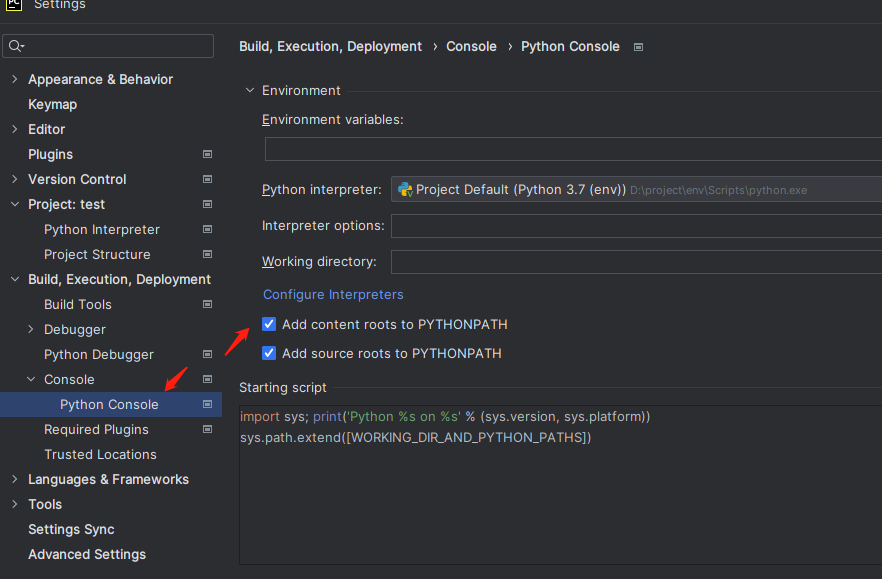Click project-level icon beside Build Tools
Image resolution: width=882 pixels, height=579 pixels.
207,304
